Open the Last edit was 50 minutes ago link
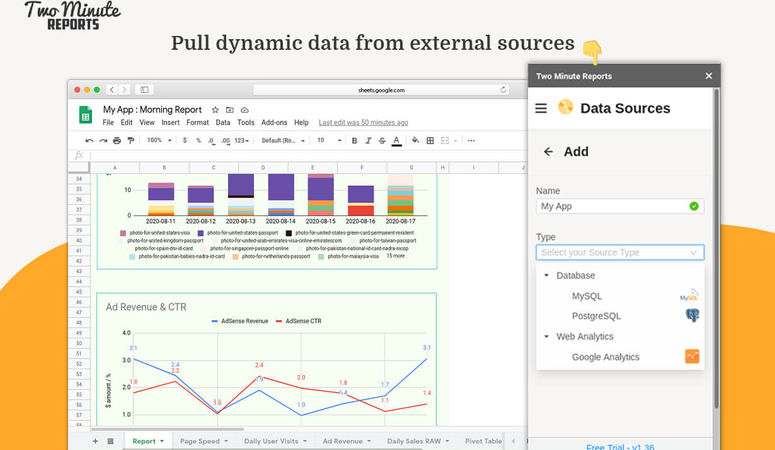The width and height of the screenshot is (775, 450). [x=363, y=123]
